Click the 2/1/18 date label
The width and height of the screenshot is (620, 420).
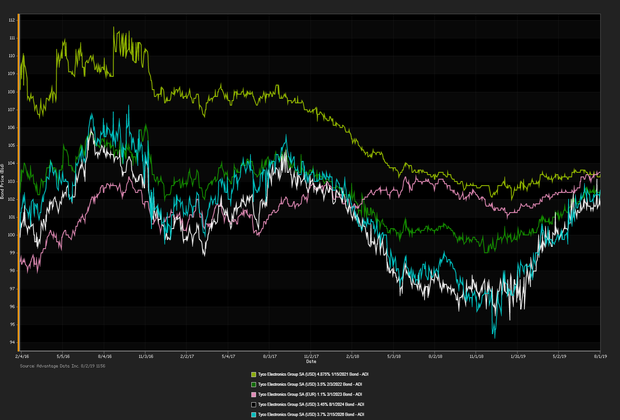click(x=353, y=356)
